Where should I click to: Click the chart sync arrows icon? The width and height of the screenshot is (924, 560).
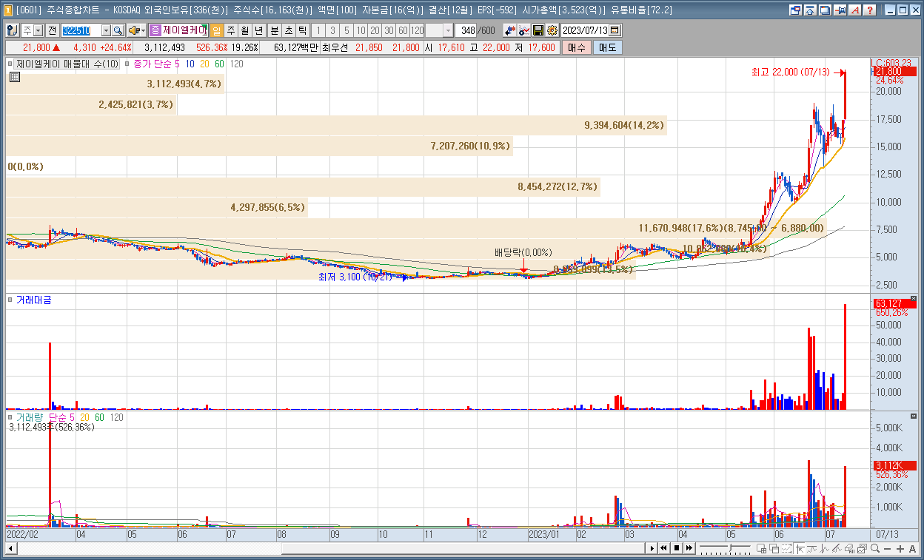[x=510, y=30]
